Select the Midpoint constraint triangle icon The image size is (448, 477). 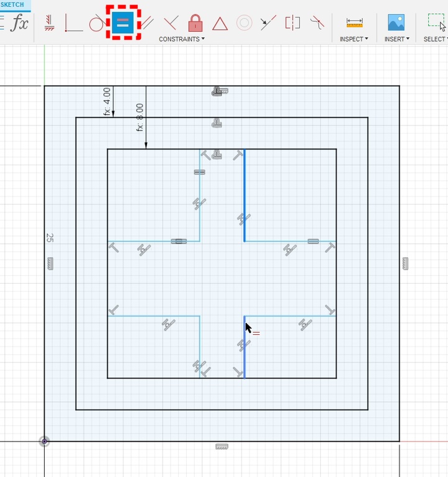pyautogui.click(x=220, y=24)
